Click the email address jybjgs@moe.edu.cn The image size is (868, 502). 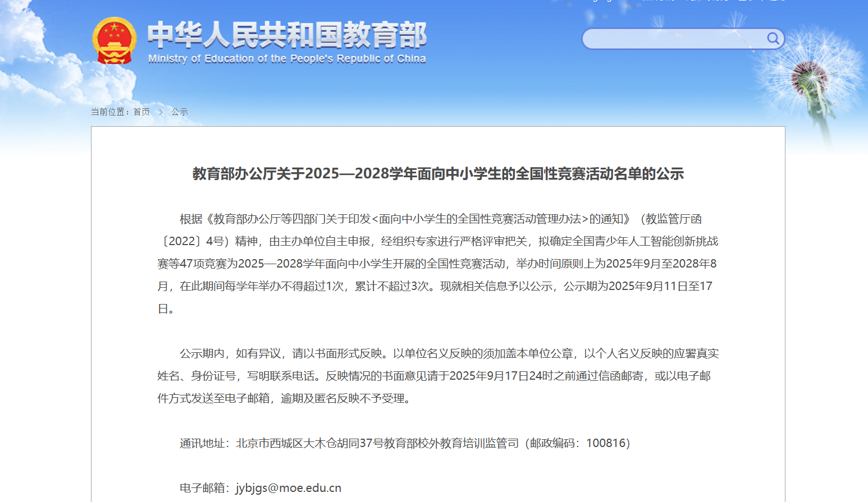pos(288,488)
